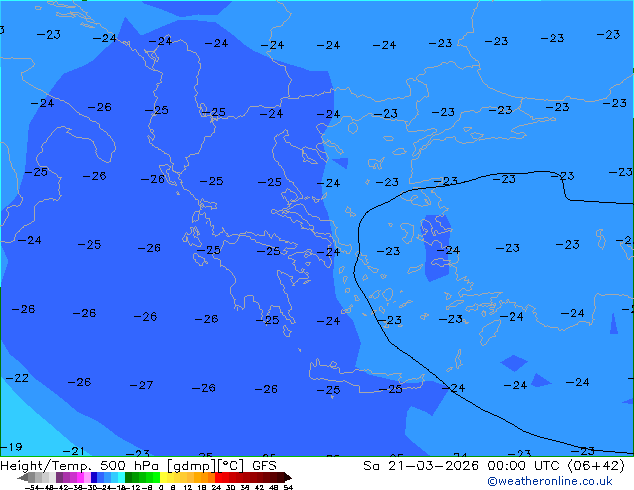This screenshot has width=634, height=490.
Task: Click the '-22' temperature label on map
Action: [17, 378]
